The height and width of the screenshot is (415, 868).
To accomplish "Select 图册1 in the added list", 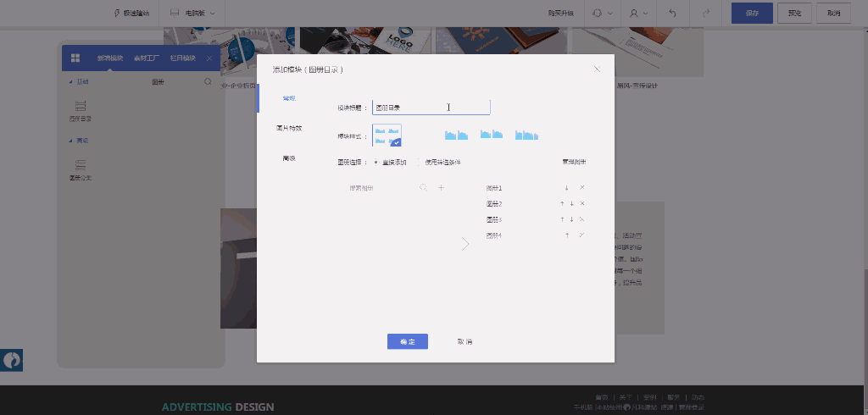I will 494,188.
